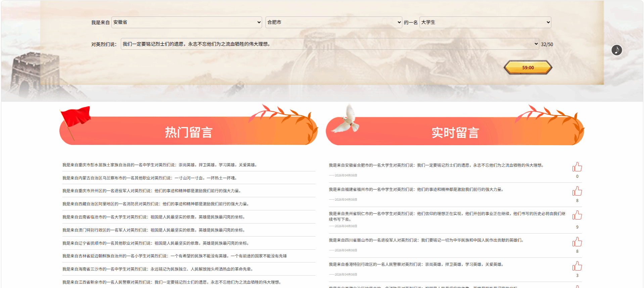Like the Sichuan Meishan veteran message

(577, 242)
